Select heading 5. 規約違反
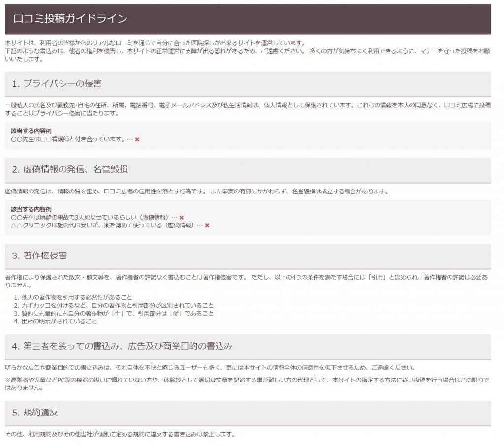The image size is (504, 446). click(x=35, y=412)
